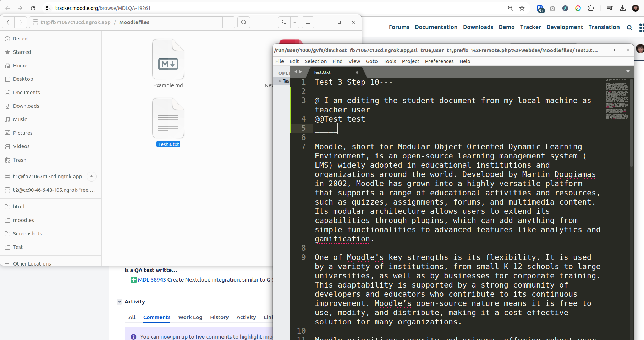Reload the tracker.moodle.org page
The height and width of the screenshot is (340, 644).
coord(33,8)
